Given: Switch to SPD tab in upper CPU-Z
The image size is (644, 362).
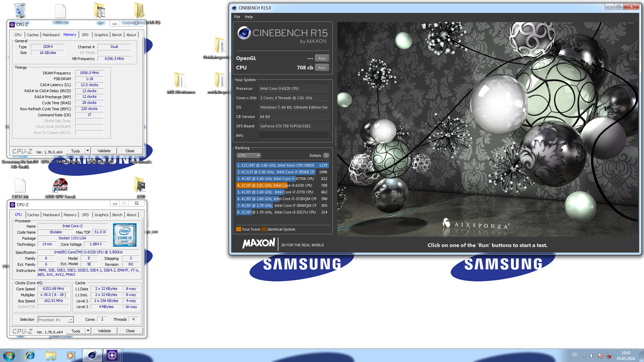Looking at the screenshot, I should [85, 35].
